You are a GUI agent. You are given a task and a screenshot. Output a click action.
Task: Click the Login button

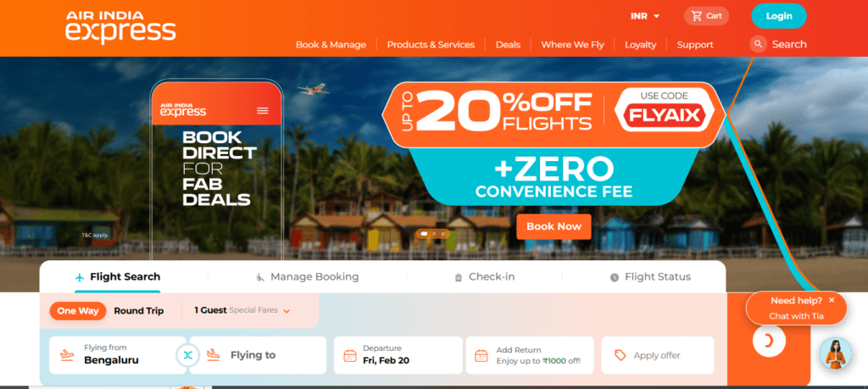(x=778, y=16)
